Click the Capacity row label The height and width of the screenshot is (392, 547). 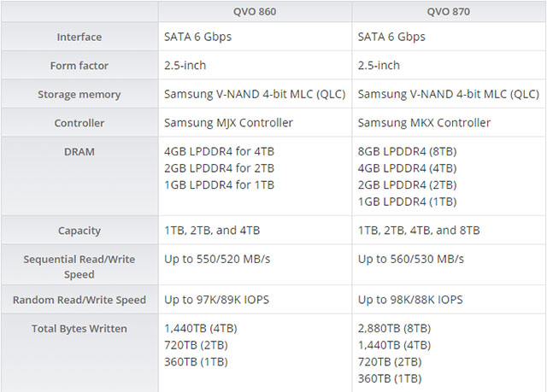79,231
